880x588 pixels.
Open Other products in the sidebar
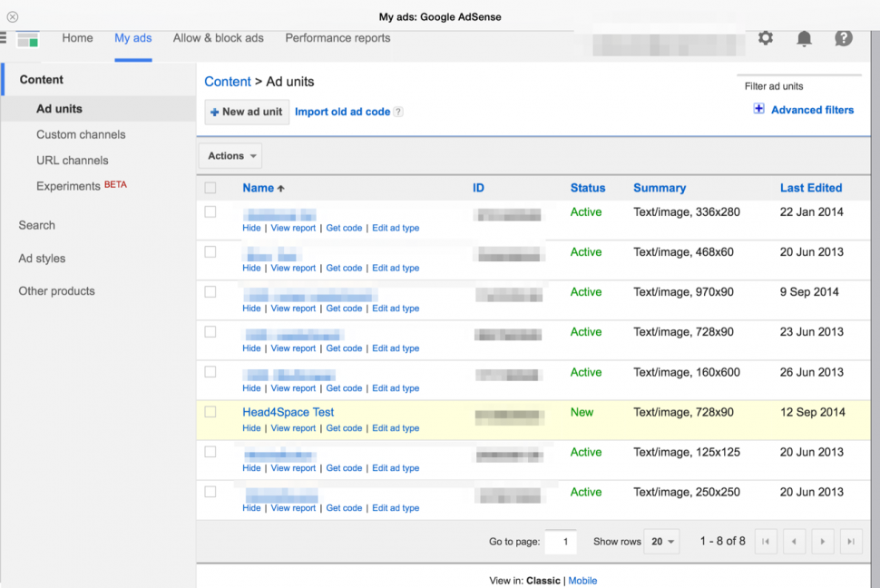[56, 291]
